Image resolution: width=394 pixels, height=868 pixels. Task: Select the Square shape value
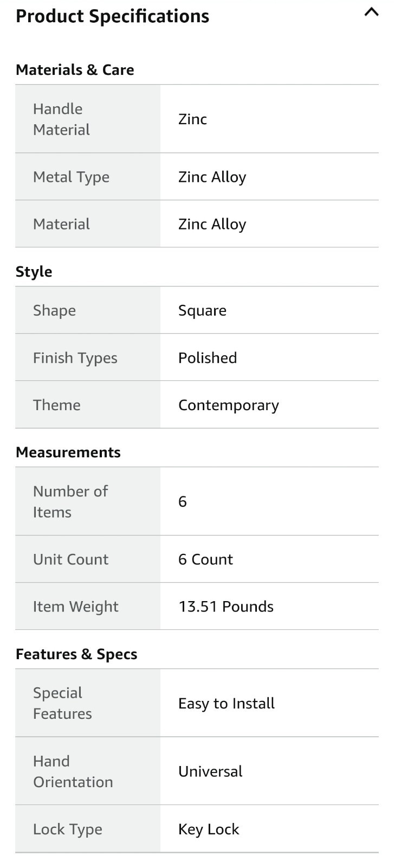202,310
